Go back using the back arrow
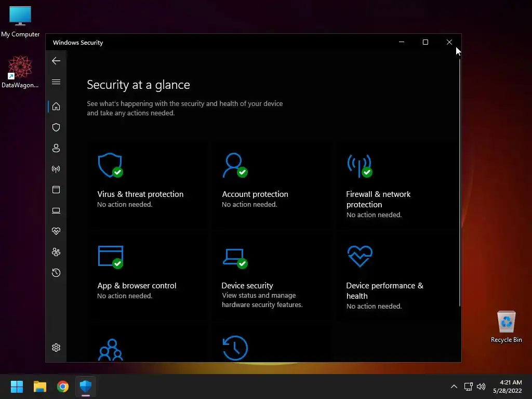 click(56, 61)
